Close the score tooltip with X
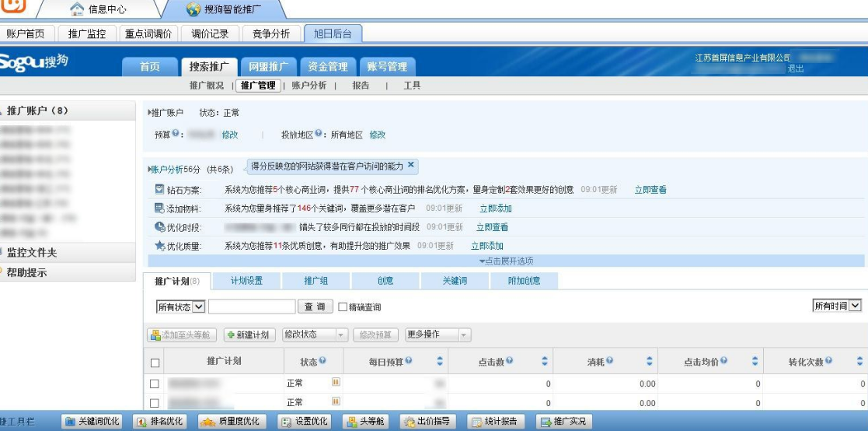868x431 pixels. coord(410,164)
